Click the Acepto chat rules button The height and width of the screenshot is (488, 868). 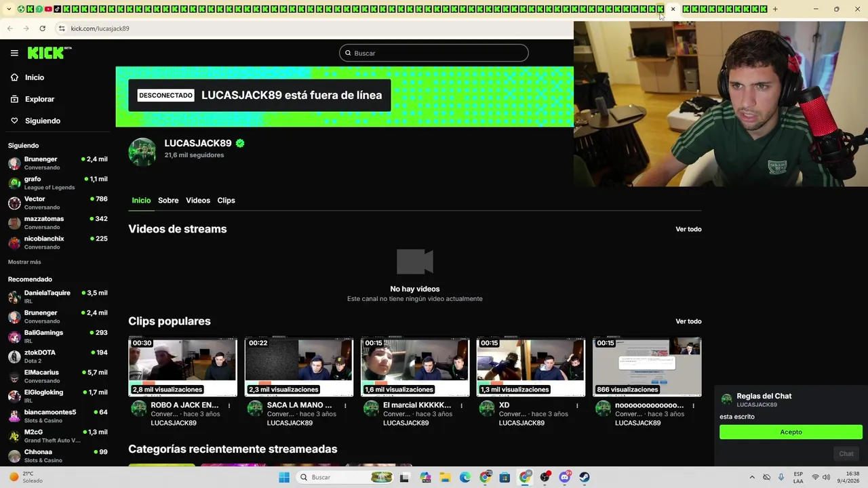coord(791,432)
